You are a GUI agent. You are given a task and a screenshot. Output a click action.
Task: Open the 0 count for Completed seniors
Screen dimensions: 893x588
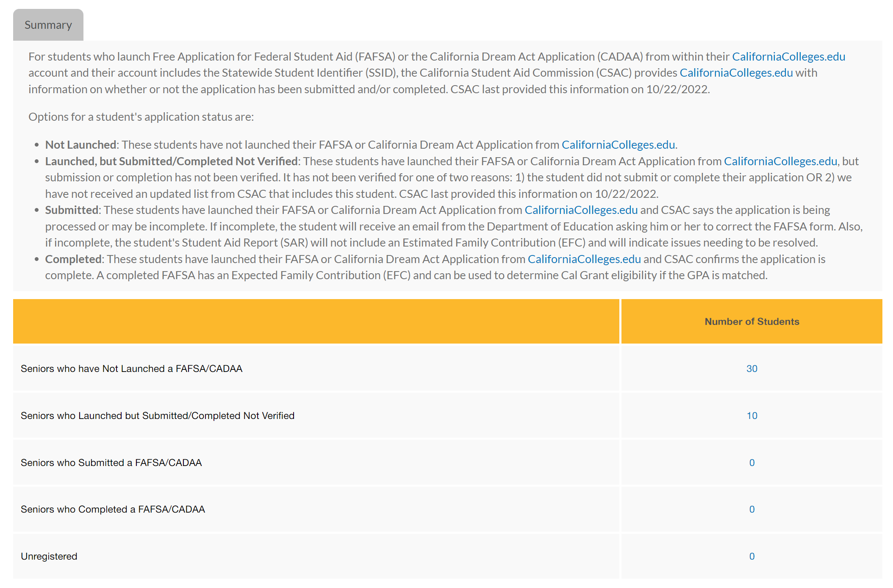click(752, 509)
